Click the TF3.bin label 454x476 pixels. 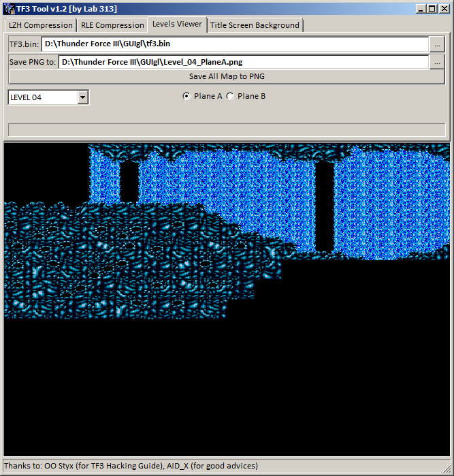tap(25, 44)
